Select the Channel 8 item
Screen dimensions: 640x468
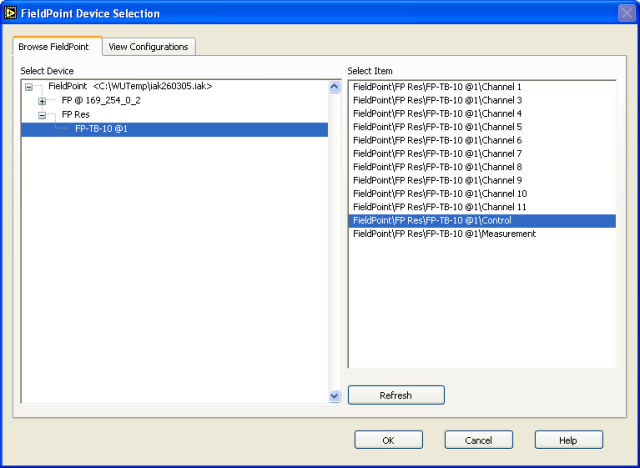(482, 167)
